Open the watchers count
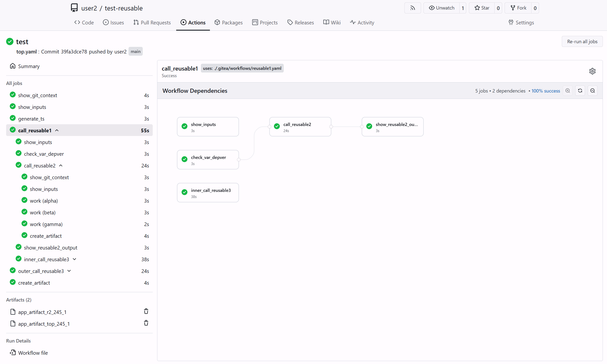Viewport: 607px width, 364px height. (463, 8)
